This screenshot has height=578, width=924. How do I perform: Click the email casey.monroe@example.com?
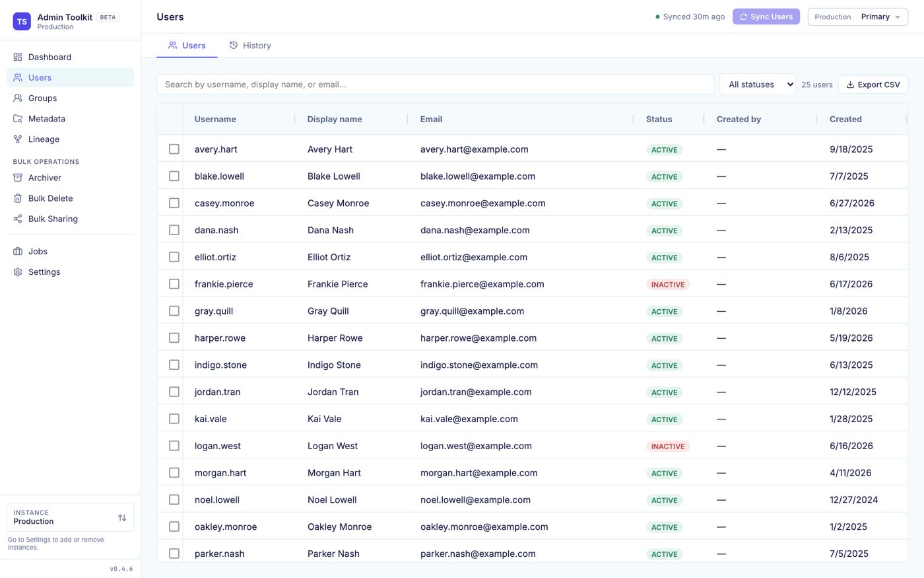(483, 203)
